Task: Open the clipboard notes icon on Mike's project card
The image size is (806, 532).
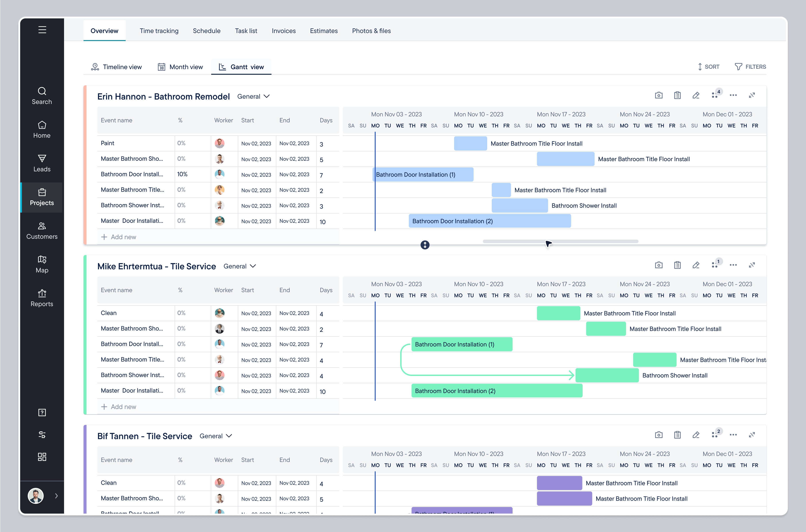Action: coord(677,265)
